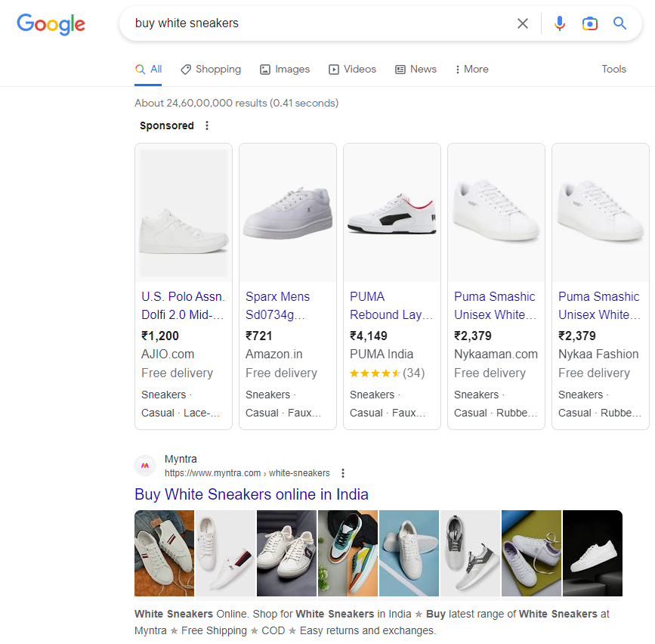This screenshot has width=655, height=644.
Task: Switch to the Images tab
Action: pos(285,69)
